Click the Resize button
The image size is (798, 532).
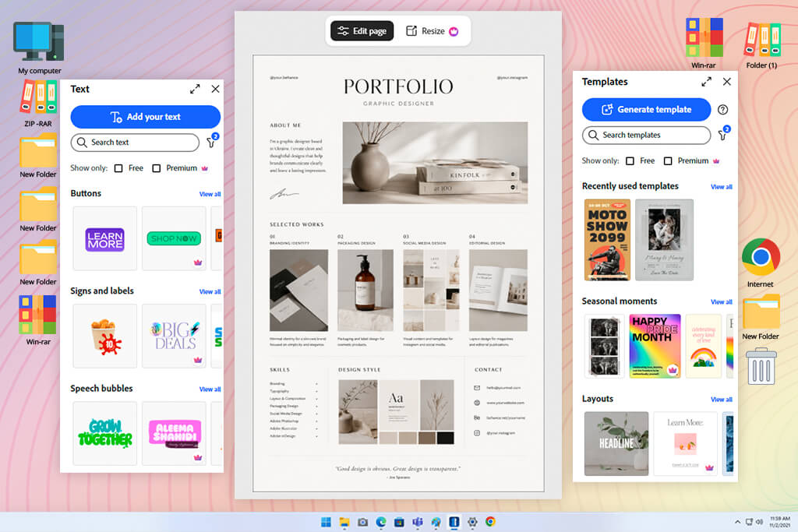[x=432, y=31]
